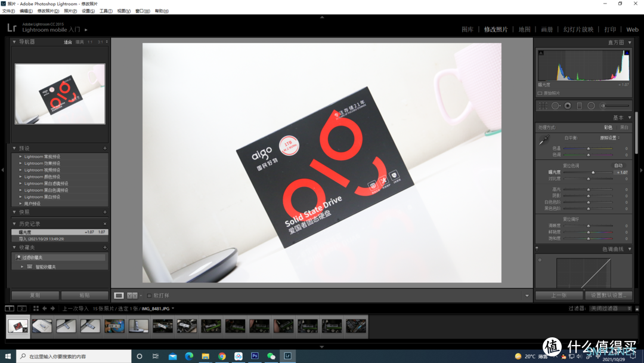Open the 文件(F) menu

8,11
